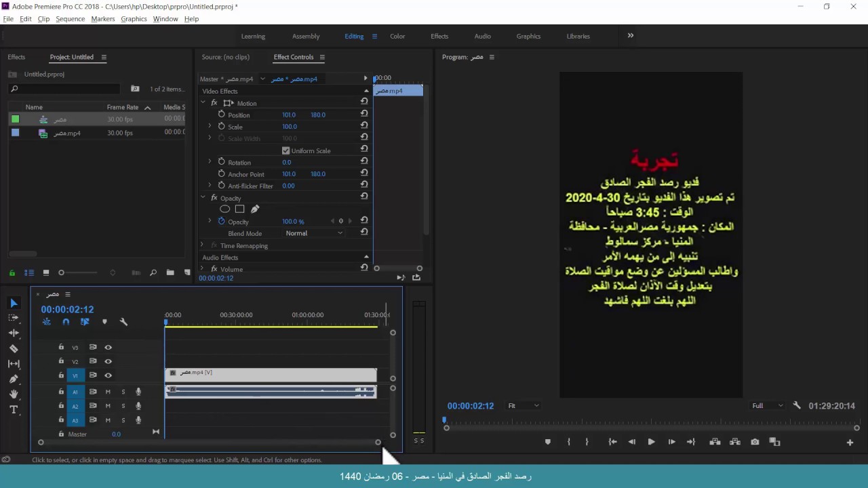Click Lift button in Program monitor

click(x=715, y=442)
